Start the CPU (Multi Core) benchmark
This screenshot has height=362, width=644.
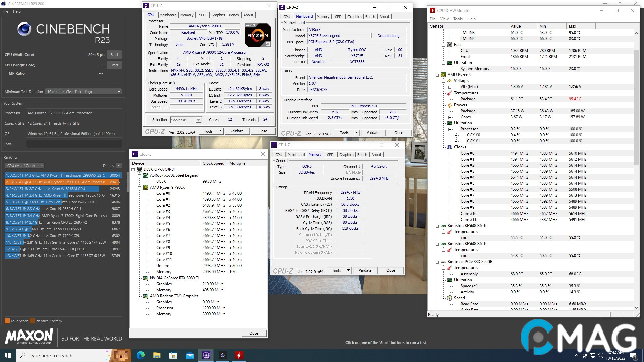click(114, 54)
